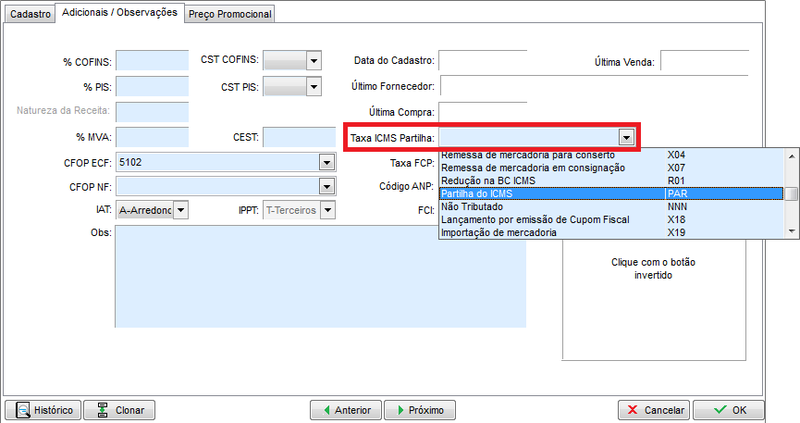The height and width of the screenshot is (423, 800).
Task: Click the Clonar button
Action: pos(119,410)
